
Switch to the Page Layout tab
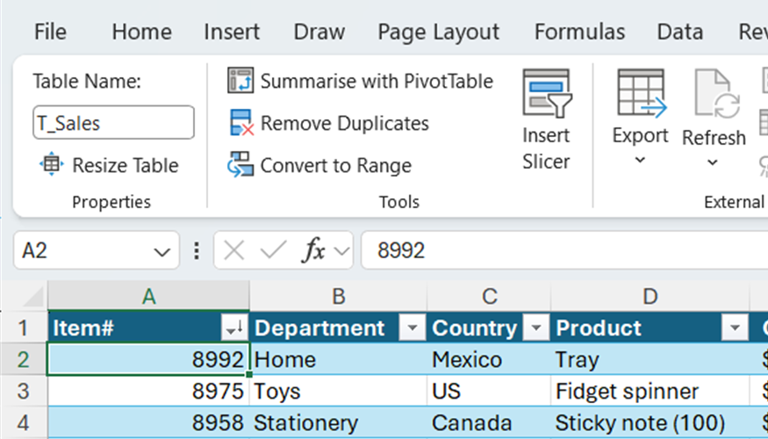pos(438,32)
